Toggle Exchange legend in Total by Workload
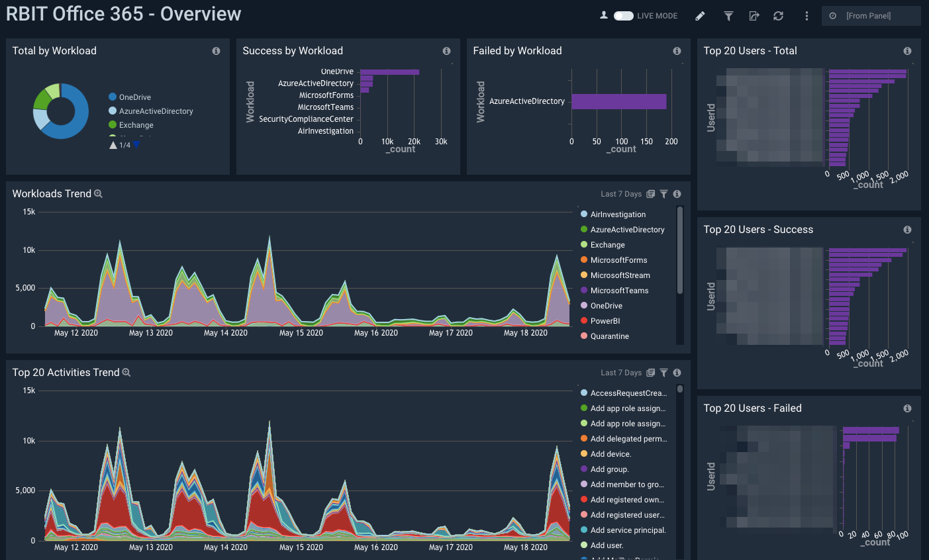The width and height of the screenshot is (929, 560). (x=131, y=125)
